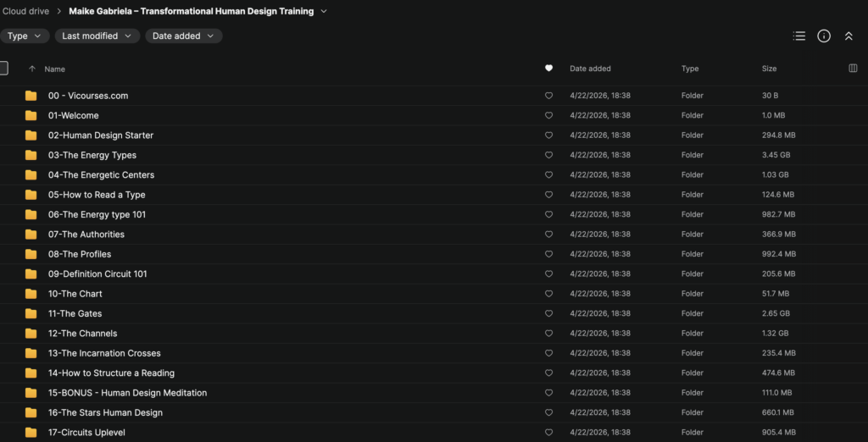The height and width of the screenshot is (442, 868).
Task: Click the favorite heart icon in column header
Action: [548, 69]
